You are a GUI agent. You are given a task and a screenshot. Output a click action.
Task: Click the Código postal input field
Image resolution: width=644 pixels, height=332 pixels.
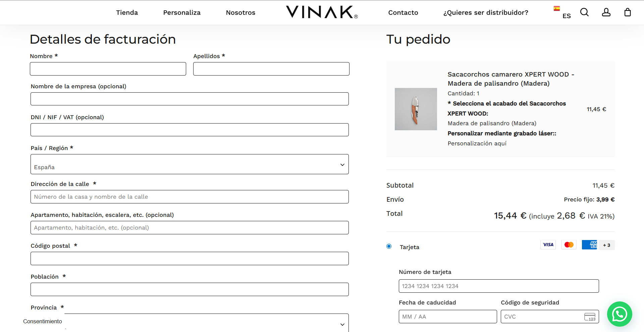click(x=190, y=258)
